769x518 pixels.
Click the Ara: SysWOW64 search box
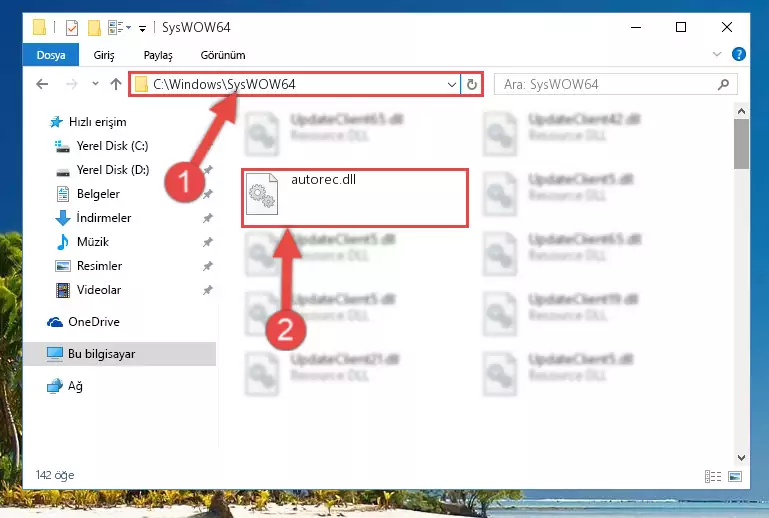(615, 84)
